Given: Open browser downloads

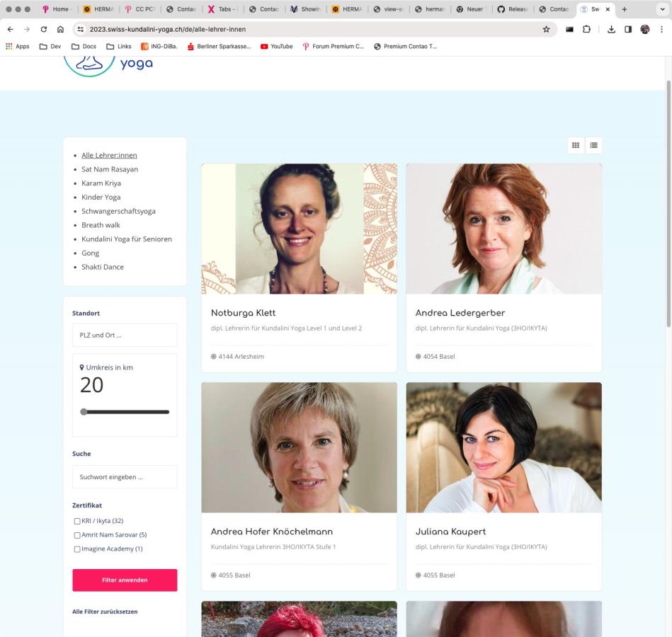Looking at the screenshot, I should [611, 29].
